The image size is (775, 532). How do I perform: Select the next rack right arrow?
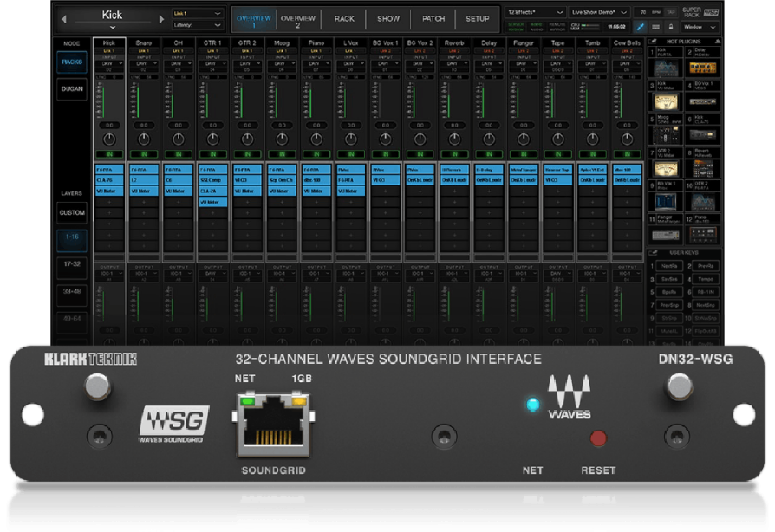[x=161, y=19]
